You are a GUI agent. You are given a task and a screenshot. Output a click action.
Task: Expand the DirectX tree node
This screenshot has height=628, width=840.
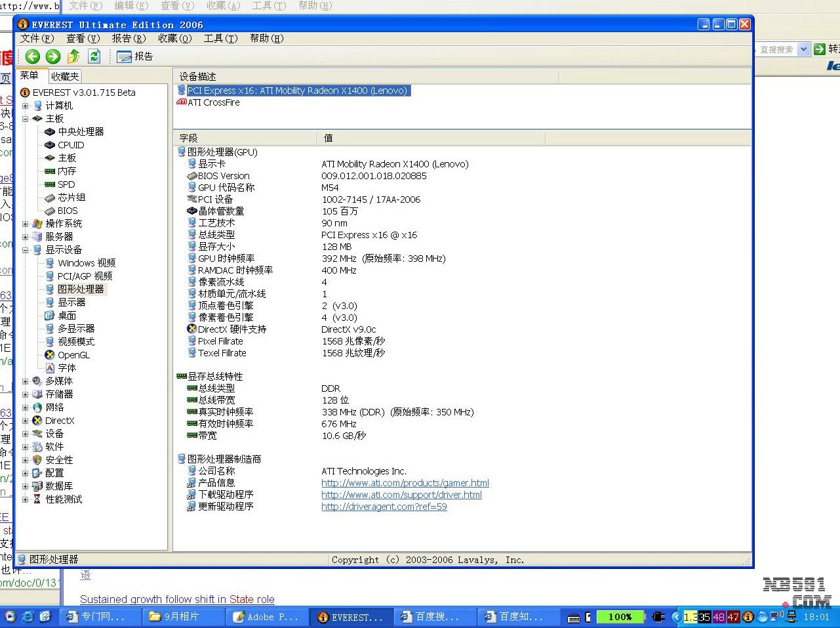coord(26,421)
